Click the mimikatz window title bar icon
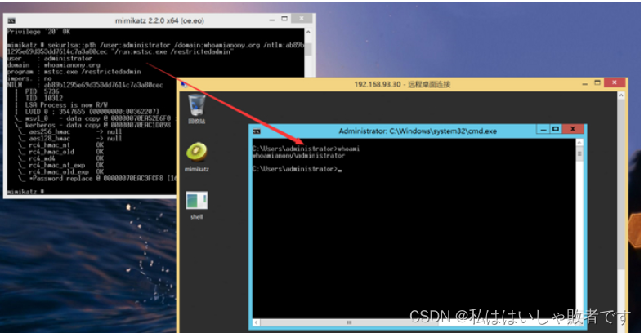644x333 pixels. 11,20
